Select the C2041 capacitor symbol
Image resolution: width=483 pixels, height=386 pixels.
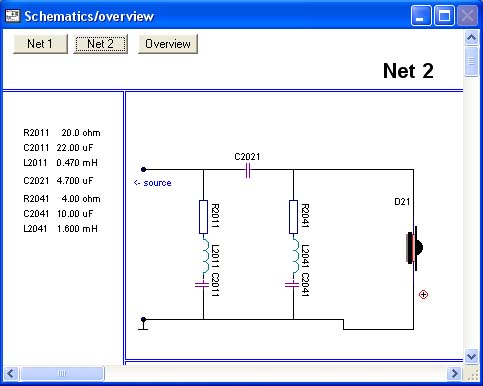292,285
